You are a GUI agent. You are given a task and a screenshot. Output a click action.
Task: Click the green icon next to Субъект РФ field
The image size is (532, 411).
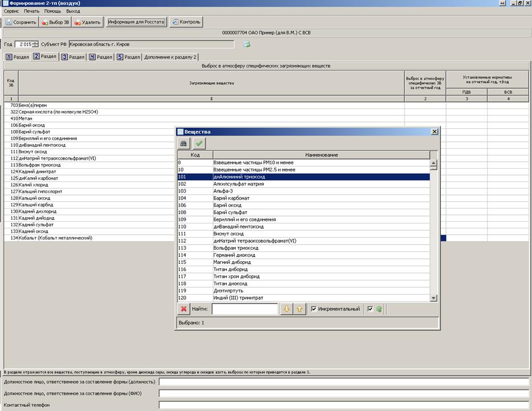(x=247, y=44)
